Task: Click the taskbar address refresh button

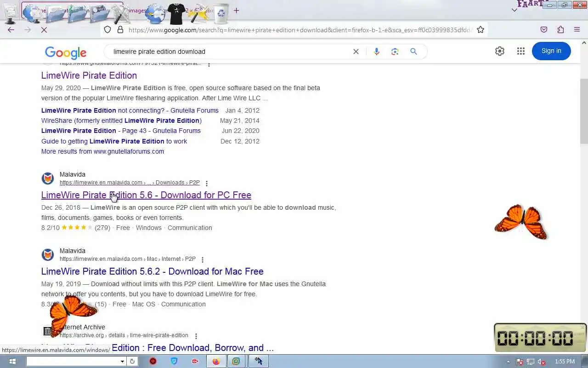Action: click(x=132, y=361)
